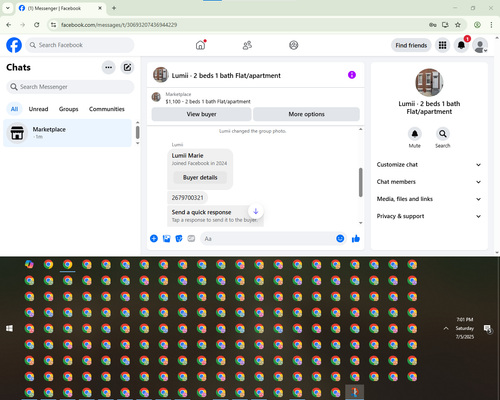
Task: Open the account profile picture menu
Action: (480, 45)
